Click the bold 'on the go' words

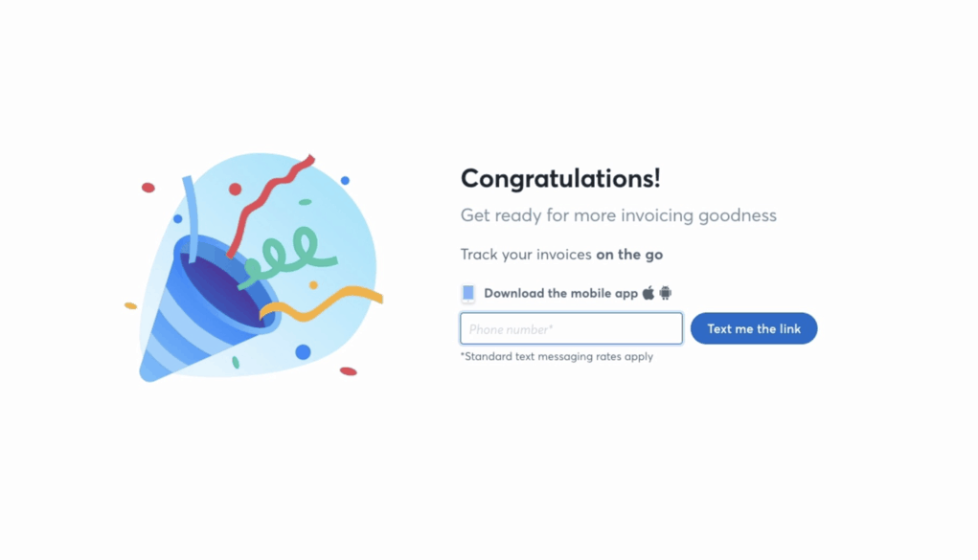pos(629,255)
